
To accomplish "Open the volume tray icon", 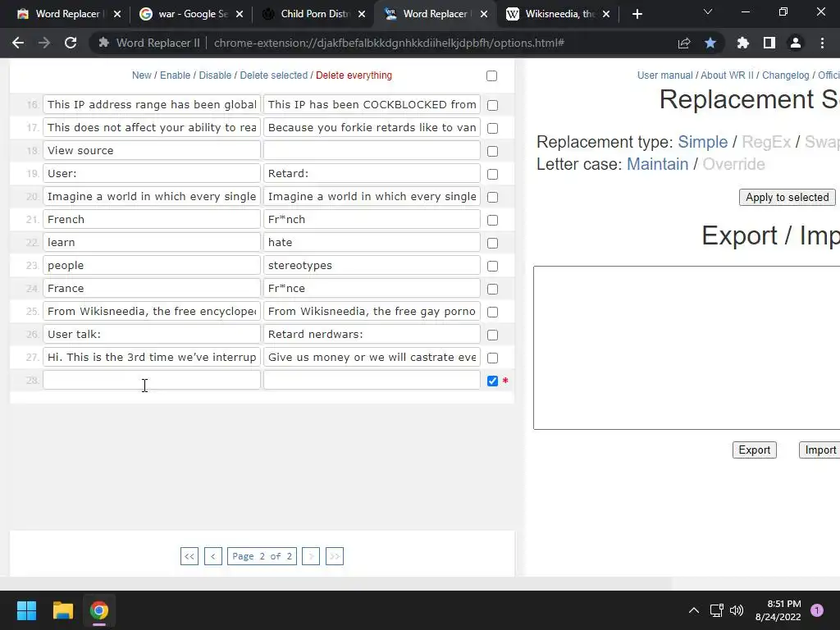I will click(x=737, y=610).
